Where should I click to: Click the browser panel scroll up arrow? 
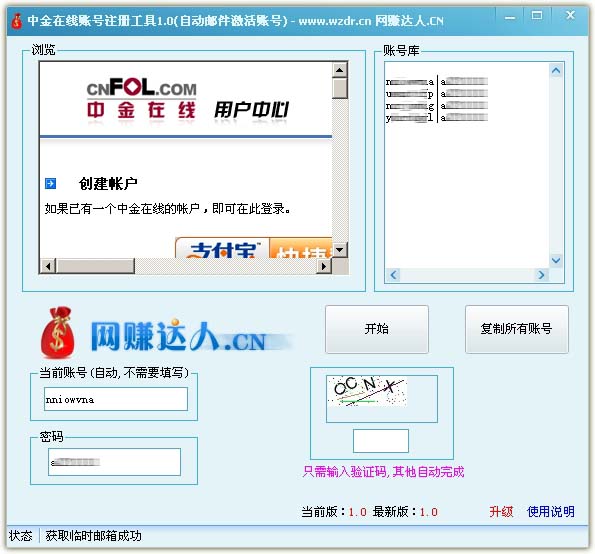point(340,70)
